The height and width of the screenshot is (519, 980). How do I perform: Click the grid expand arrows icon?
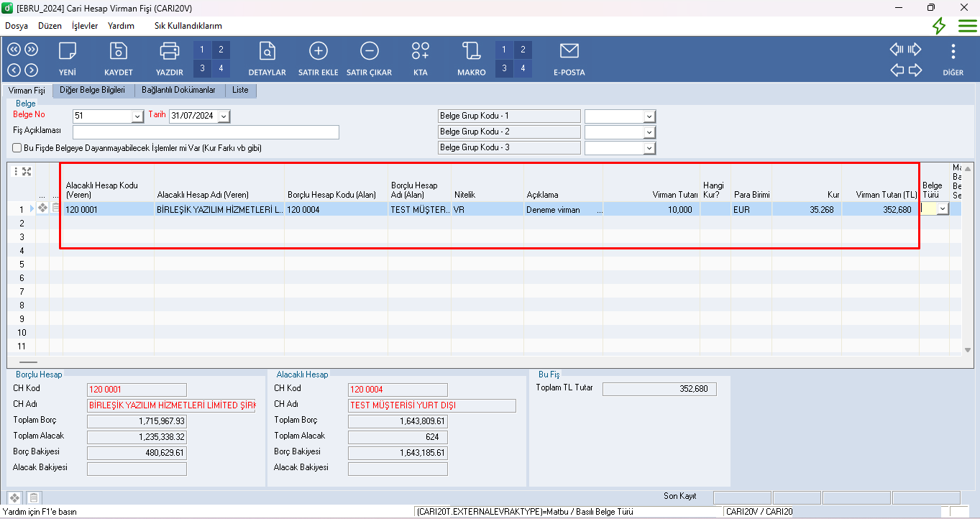click(x=27, y=171)
